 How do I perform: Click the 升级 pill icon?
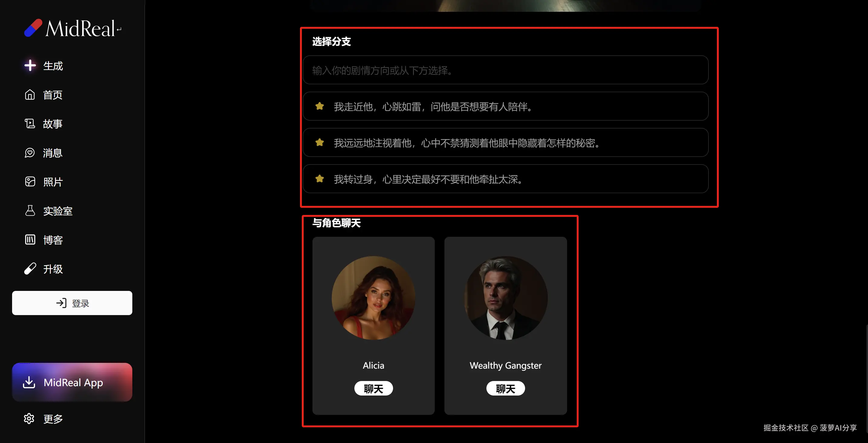(x=30, y=269)
